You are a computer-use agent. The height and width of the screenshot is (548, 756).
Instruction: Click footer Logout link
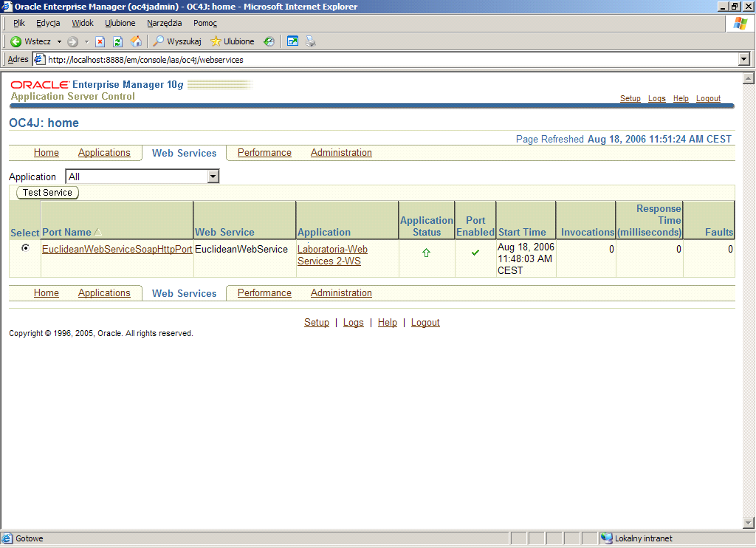pyautogui.click(x=425, y=322)
